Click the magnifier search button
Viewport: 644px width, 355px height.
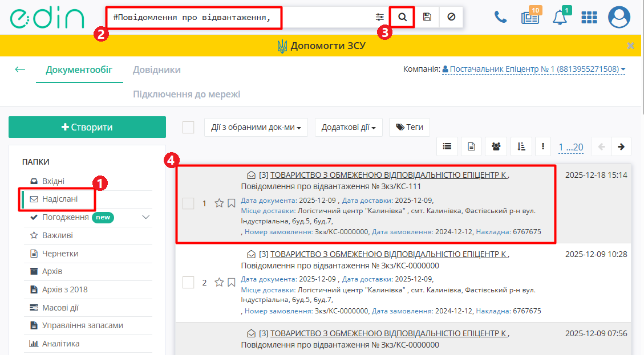[x=402, y=17]
